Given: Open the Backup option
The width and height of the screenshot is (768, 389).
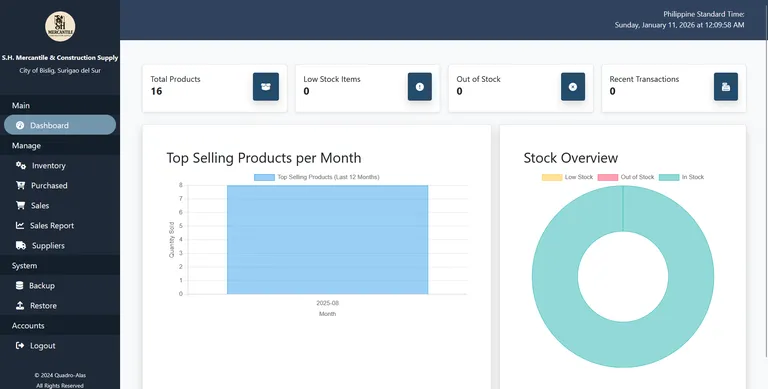Looking at the screenshot, I should (x=60, y=286).
